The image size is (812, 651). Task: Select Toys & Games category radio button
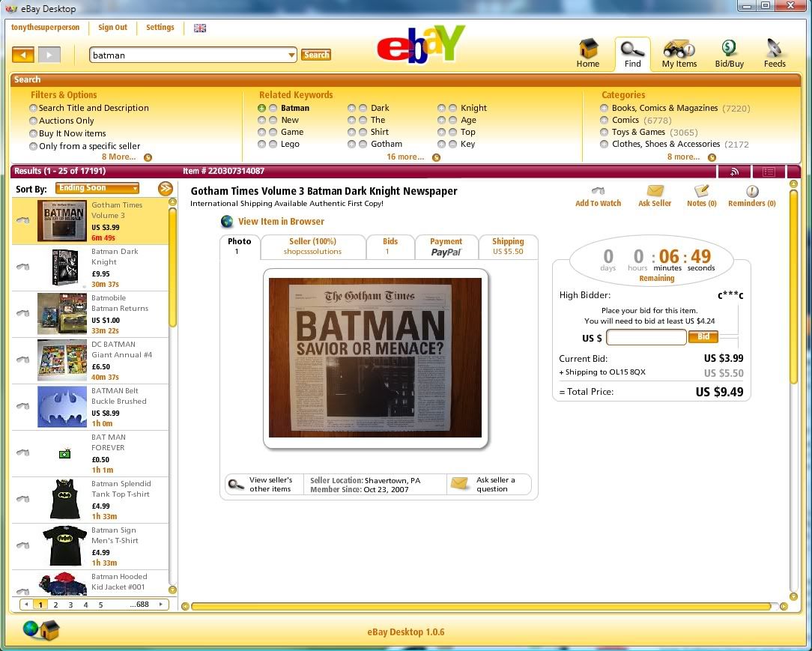(604, 132)
